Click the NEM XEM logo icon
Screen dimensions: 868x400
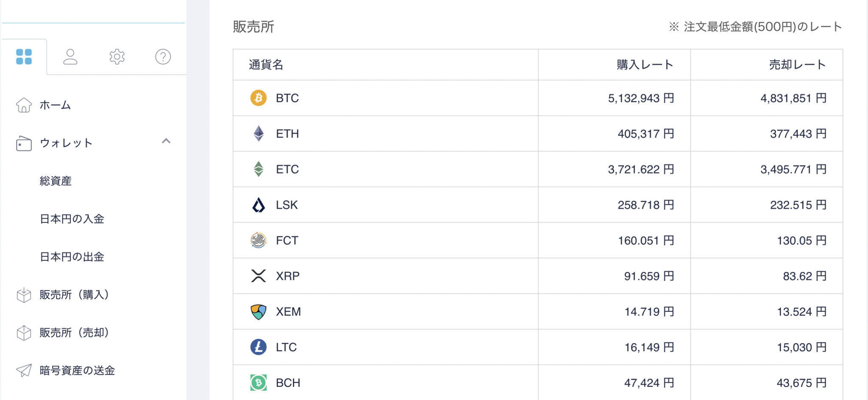point(259,312)
